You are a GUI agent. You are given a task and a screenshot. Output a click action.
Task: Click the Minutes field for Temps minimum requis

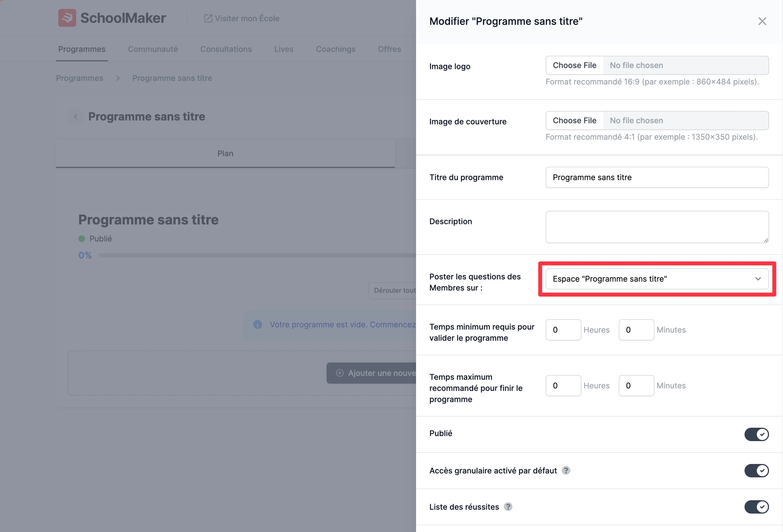(x=636, y=330)
